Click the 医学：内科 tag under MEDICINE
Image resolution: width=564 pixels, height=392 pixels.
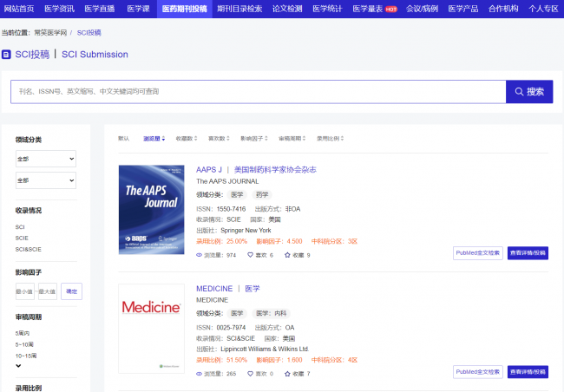click(x=272, y=313)
